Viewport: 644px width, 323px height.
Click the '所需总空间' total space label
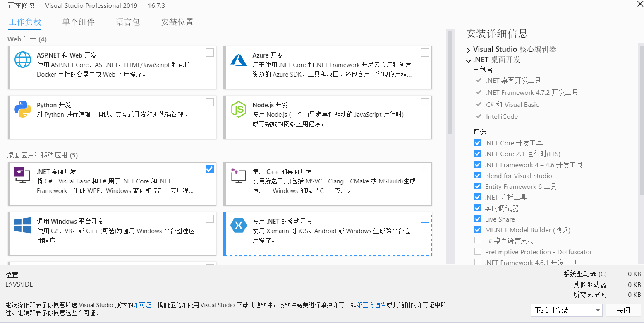click(x=590, y=294)
